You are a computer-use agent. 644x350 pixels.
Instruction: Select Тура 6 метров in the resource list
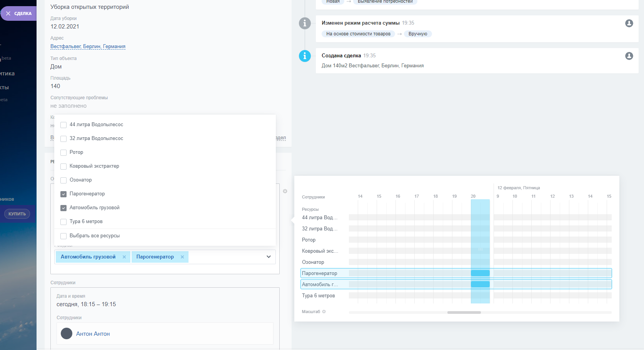[x=64, y=222]
